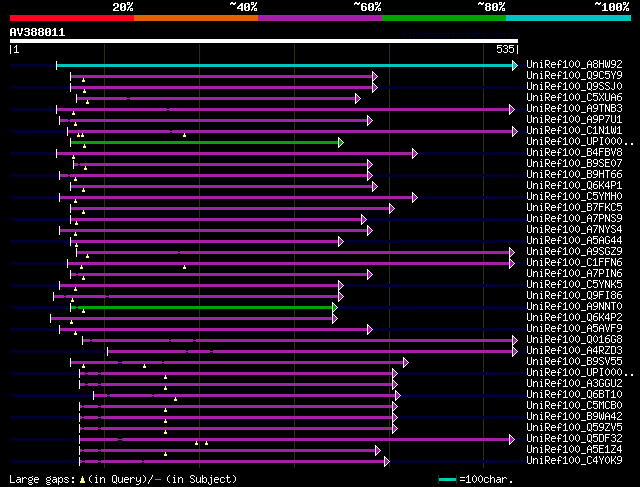The image size is (640, 487).
Task: Click hit label UniRef100_Q59ZV5
Action: point(574,427)
